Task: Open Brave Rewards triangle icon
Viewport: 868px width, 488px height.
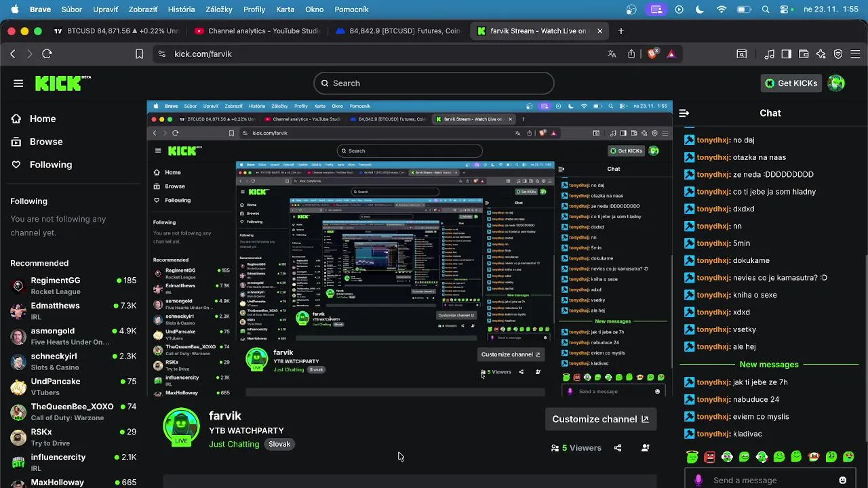Action: coord(671,54)
